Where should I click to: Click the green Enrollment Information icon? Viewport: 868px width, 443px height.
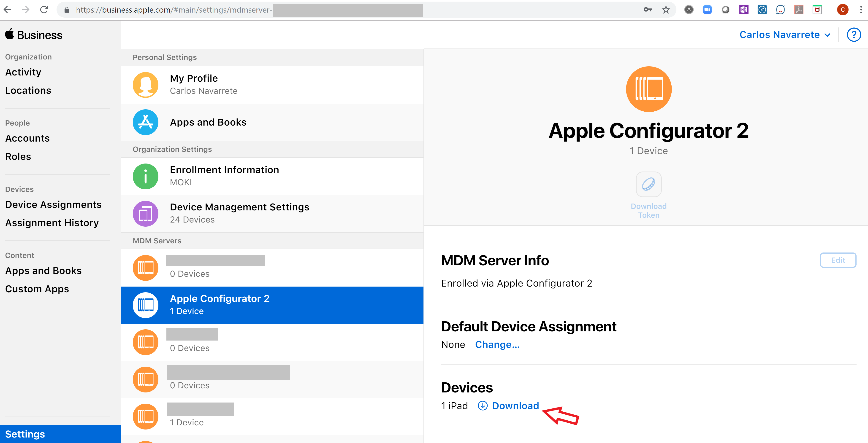pyautogui.click(x=145, y=176)
